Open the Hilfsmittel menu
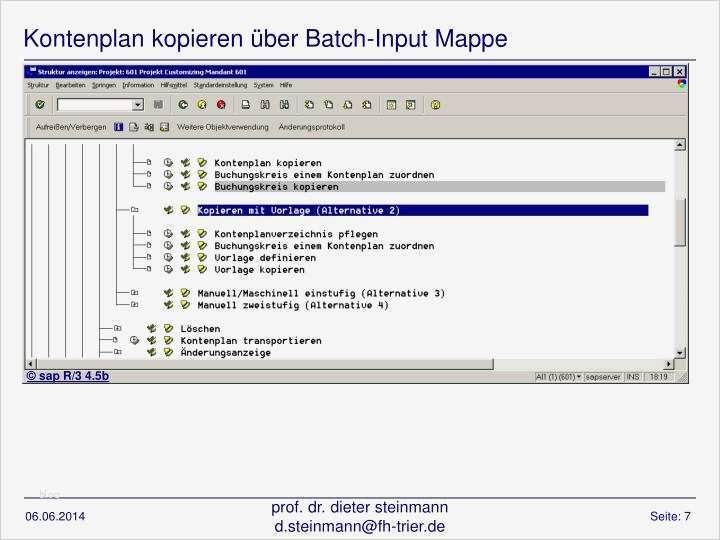The image size is (720, 540). click(174, 85)
